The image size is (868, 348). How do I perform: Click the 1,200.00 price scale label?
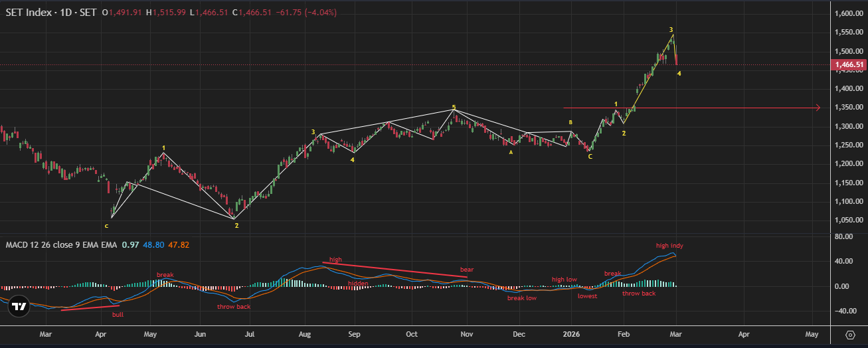pos(850,164)
